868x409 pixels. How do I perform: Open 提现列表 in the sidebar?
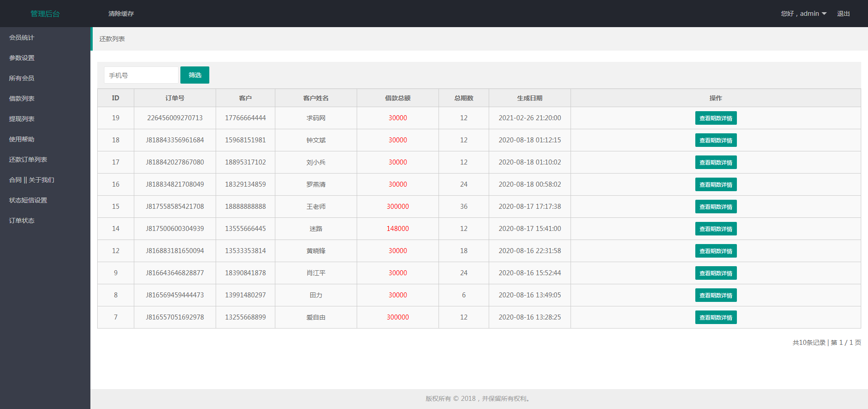[x=22, y=119]
